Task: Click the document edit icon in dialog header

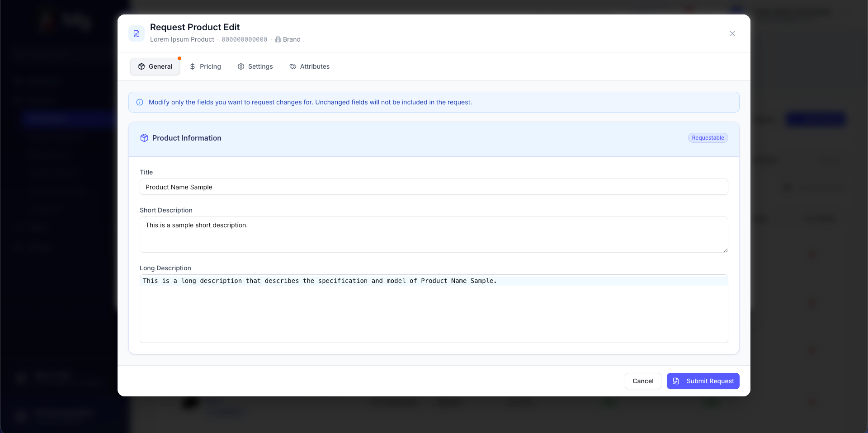Action: point(137,33)
